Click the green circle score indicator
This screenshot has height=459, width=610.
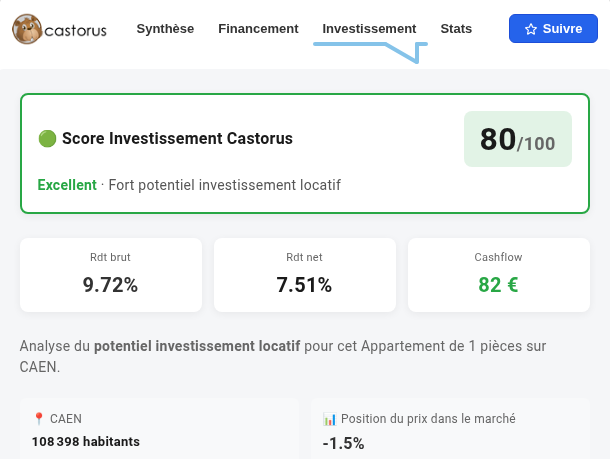pos(47,138)
